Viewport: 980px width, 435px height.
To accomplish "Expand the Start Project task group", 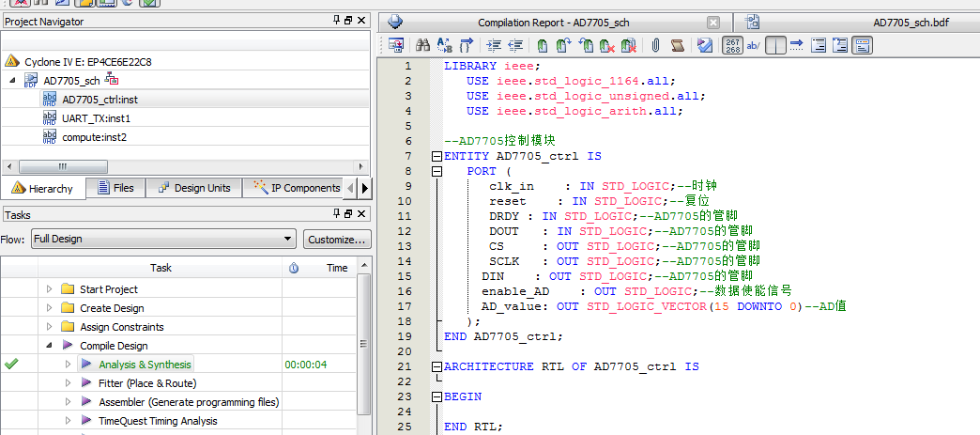I will pos(50,289).
